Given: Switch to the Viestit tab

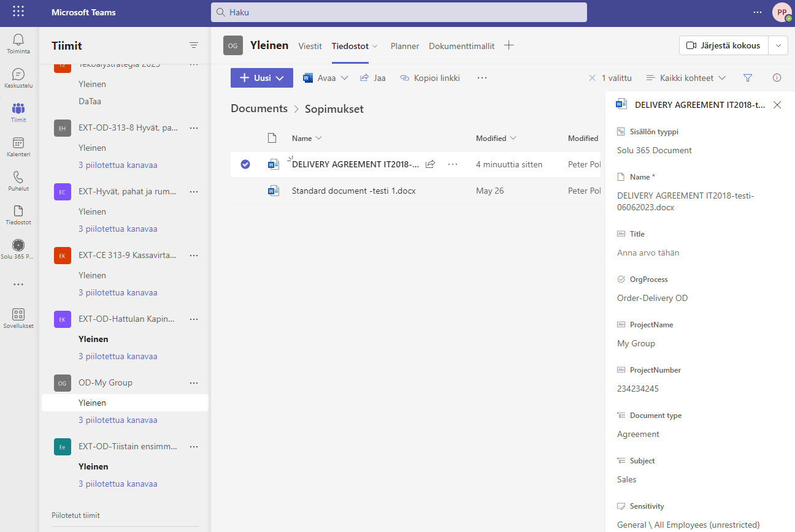Looking at the screenshot, I should click(x=310, y=46).
